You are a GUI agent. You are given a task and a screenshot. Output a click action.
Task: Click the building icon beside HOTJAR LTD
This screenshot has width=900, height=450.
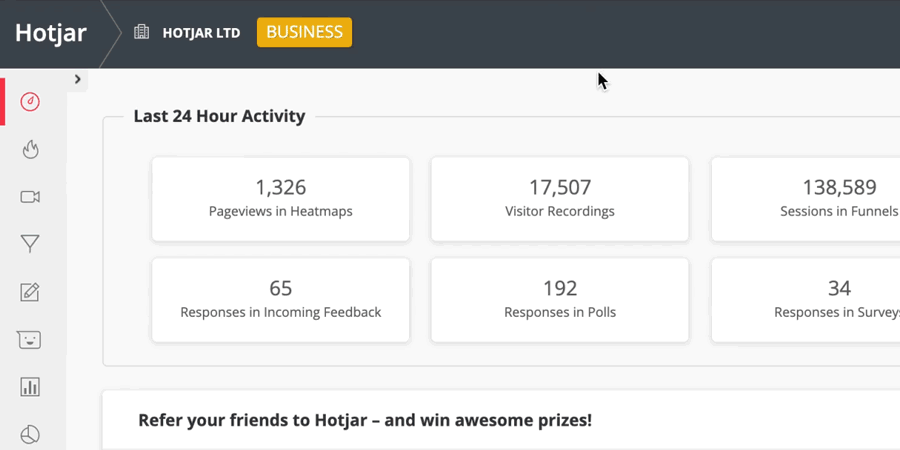click(141, 32)
